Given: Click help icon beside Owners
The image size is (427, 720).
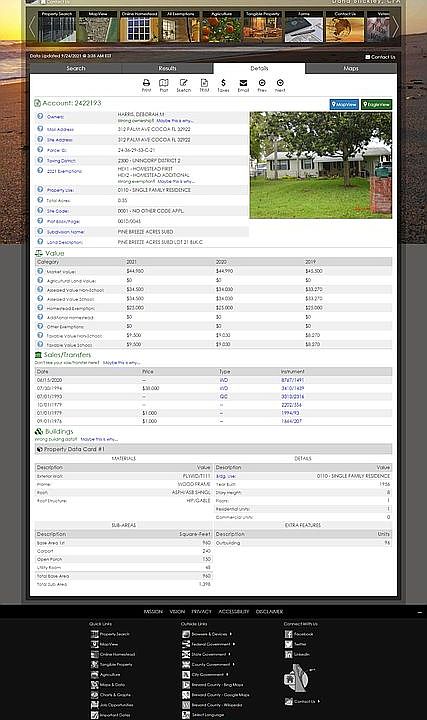Looking at the screenshot, I should tap(40, 116).
